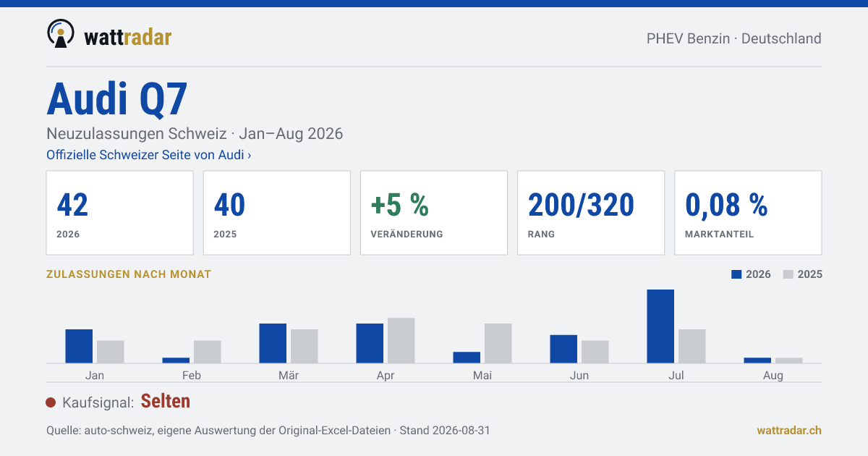
Task: Click the Jan axis label
Action: pos(95,375)
